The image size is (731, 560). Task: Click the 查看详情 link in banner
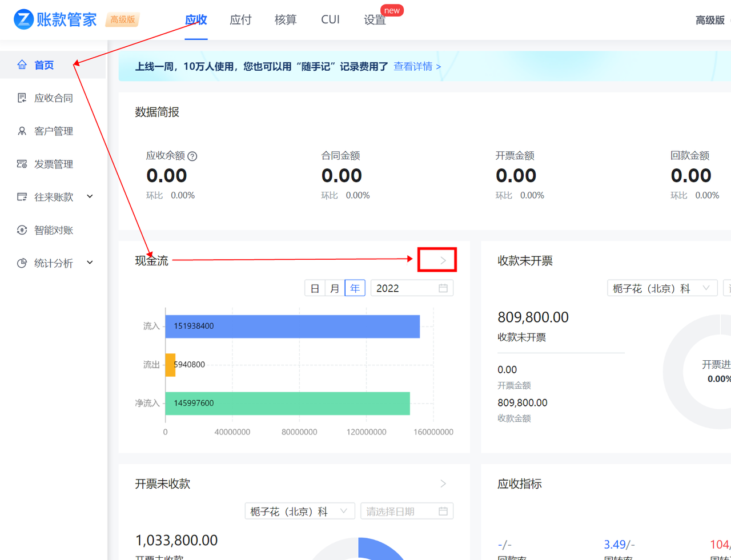point(417,66)
